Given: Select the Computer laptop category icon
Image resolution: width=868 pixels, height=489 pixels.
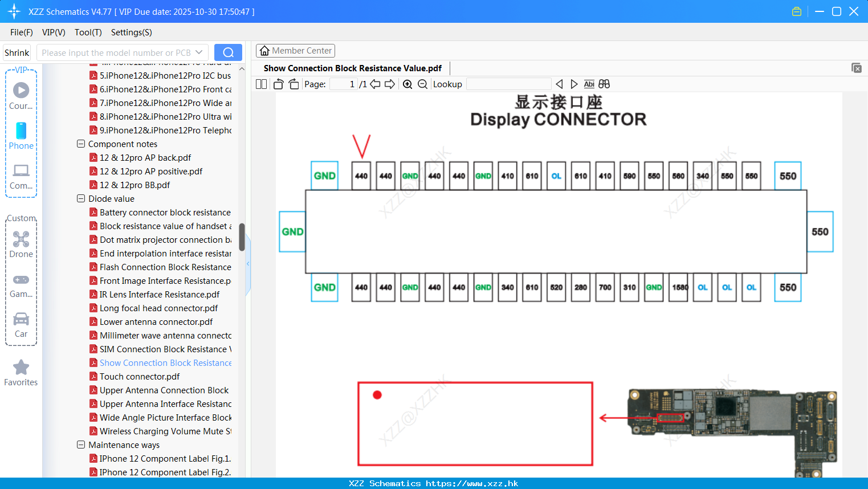Looking at the screenshot, I should [21, 170].
